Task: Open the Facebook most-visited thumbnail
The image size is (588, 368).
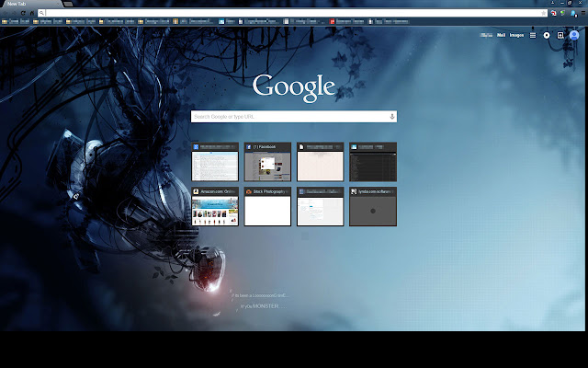Action: (267, 162)
